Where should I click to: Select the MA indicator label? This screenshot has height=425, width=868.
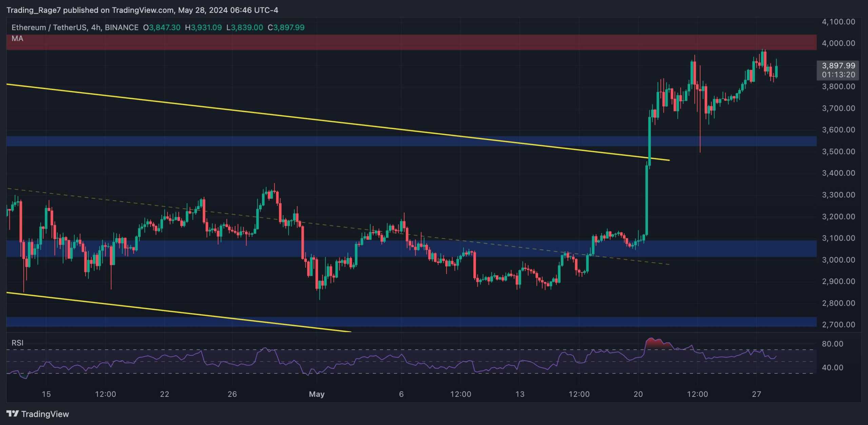pyautogui.click(x=17, y=39)
